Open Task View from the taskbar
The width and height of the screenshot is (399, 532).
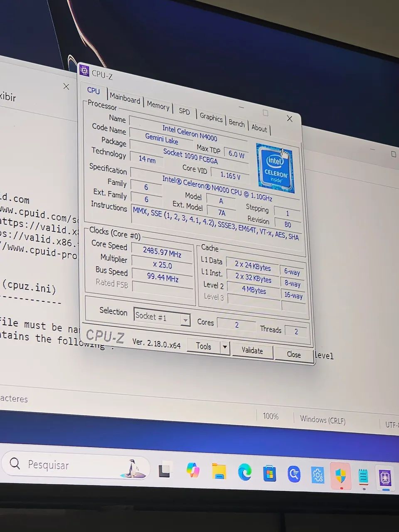tap(165, 470)
